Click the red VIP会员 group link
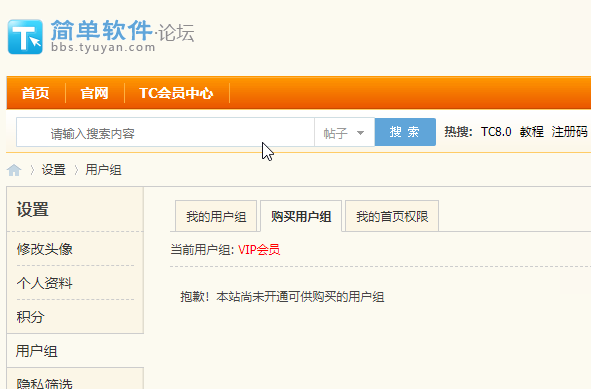This screenshot has width=591, height=389. point(259,250)
